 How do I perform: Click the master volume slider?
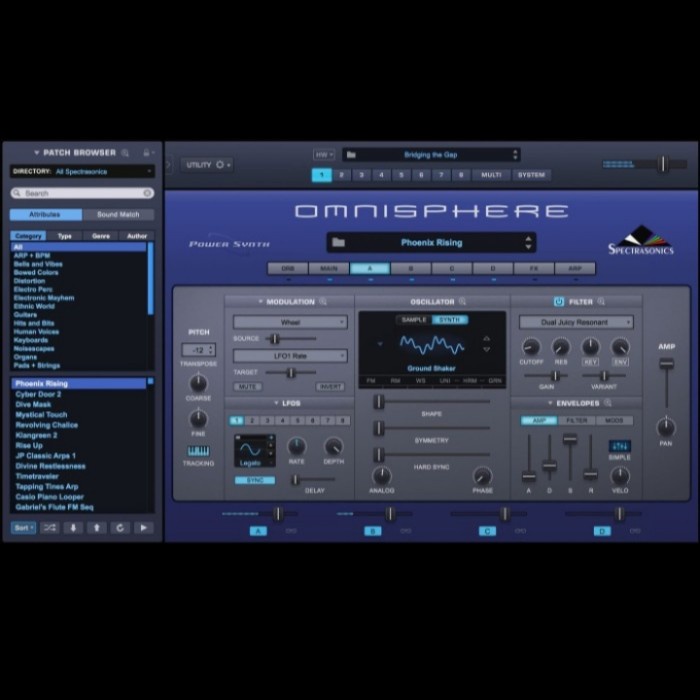pyautogui.click(x=645, y=164)
